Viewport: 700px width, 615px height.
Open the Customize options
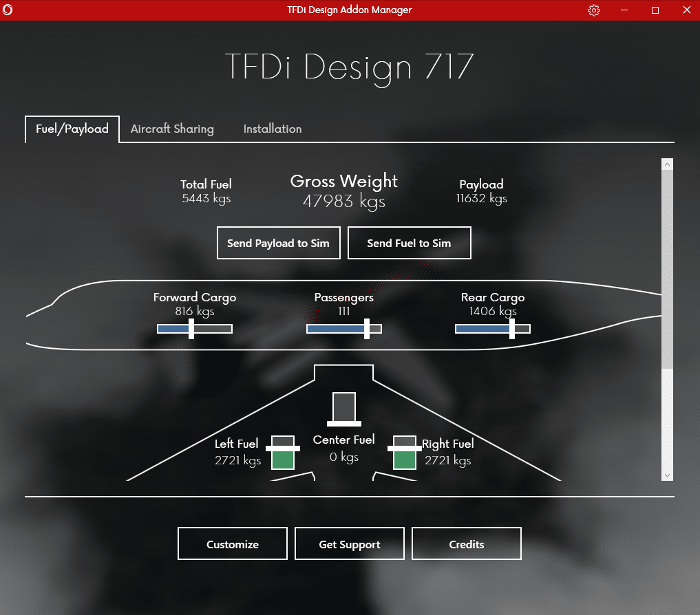pos(233,544)
